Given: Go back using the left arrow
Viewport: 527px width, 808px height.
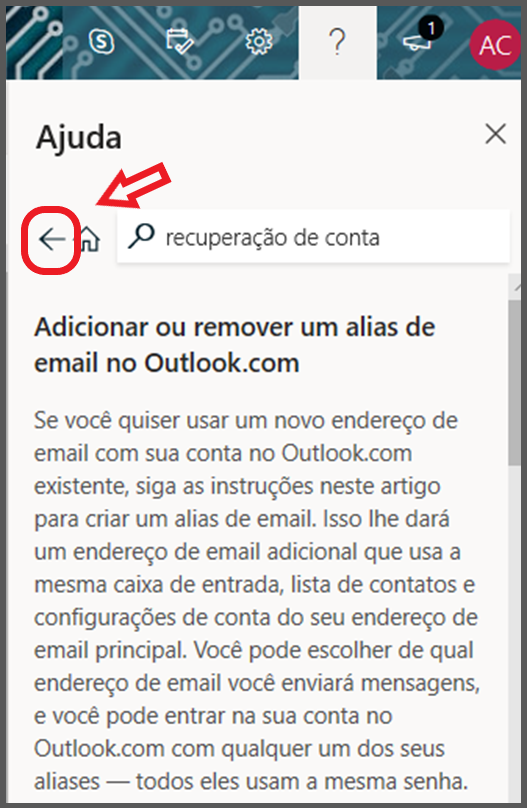Looking at the screenshot, I should click(52, 239).
